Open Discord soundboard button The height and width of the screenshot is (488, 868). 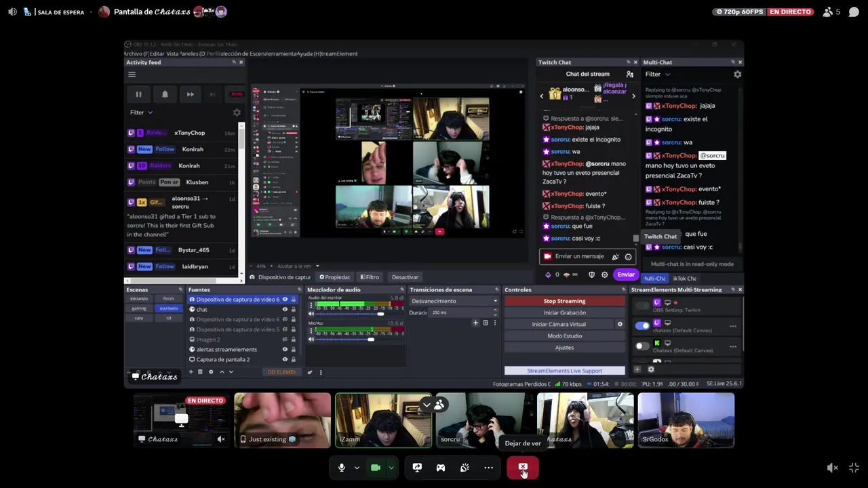click(x=465, y=468)
